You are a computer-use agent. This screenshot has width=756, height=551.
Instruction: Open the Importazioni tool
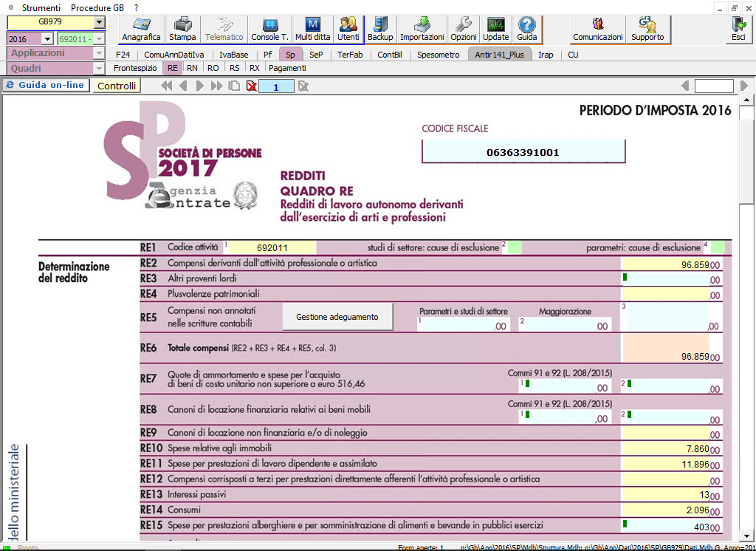coord(422,29)
